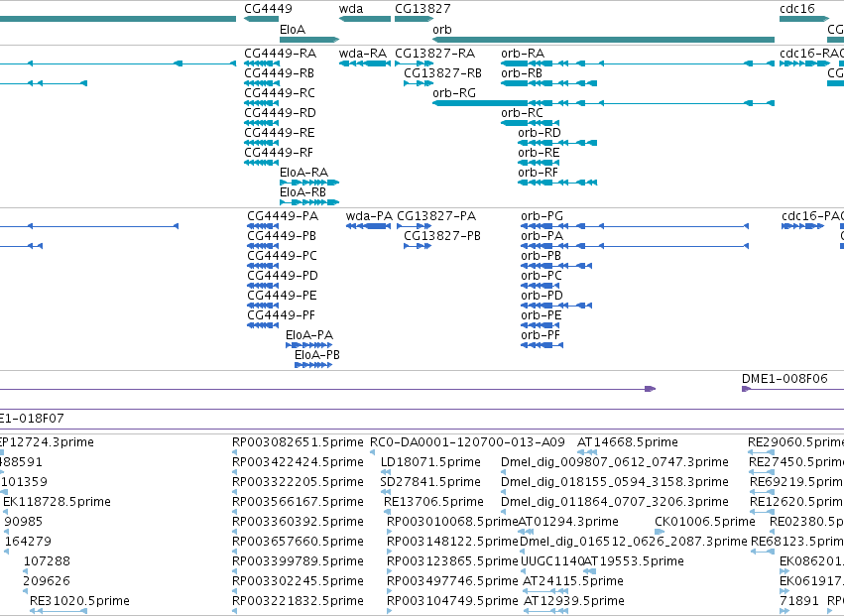This screenshot has height=616, width=844.
Task: Select EST RP003082651.5prime
Action: pyautogui.click(x=298, y=442)
